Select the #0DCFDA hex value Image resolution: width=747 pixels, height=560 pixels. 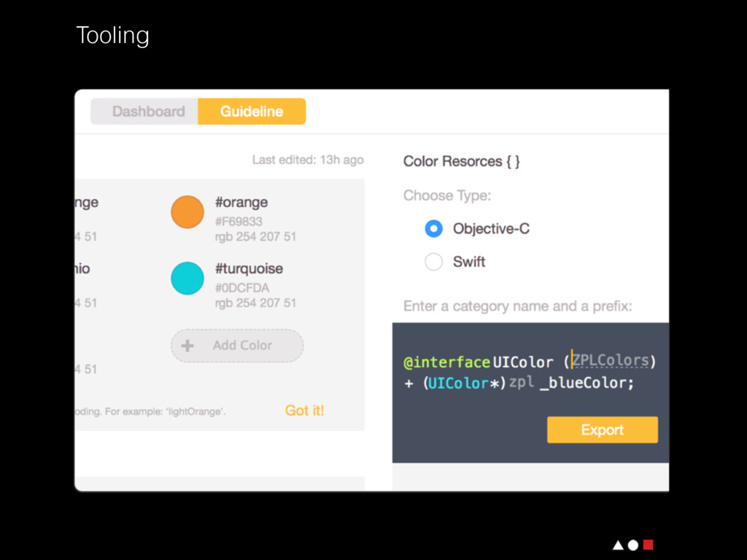click(x=241, y=287)
